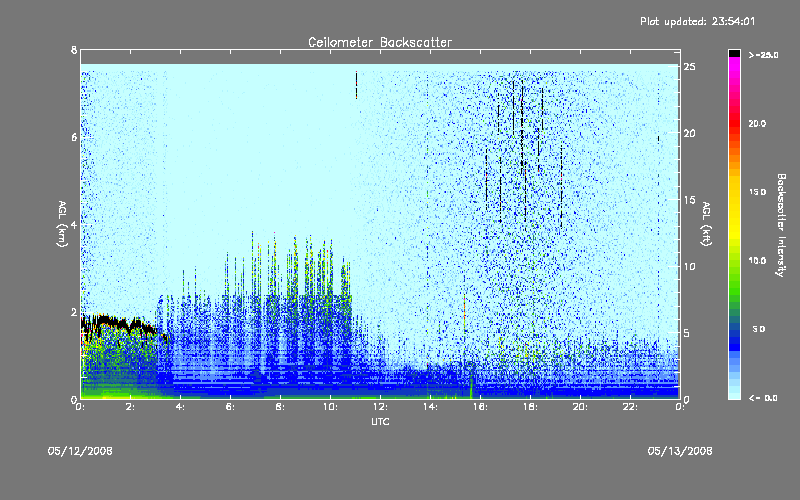800x500 pixels.
Task: Click the 15 kft tick label on right axis
Action: coord(689,200)
